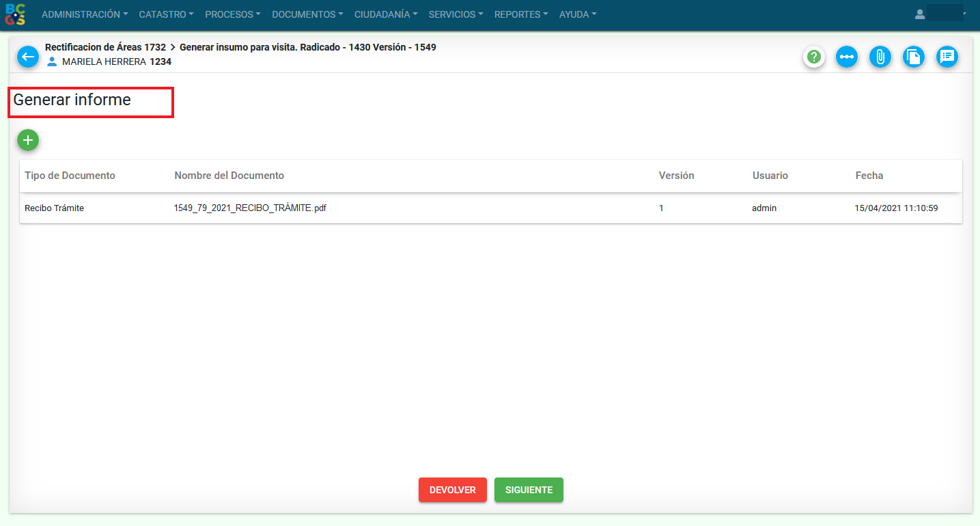The width and height of the screenshot is (980, 526).
Task: Click the workflow three-dots icon
Action: pos(847,57)
